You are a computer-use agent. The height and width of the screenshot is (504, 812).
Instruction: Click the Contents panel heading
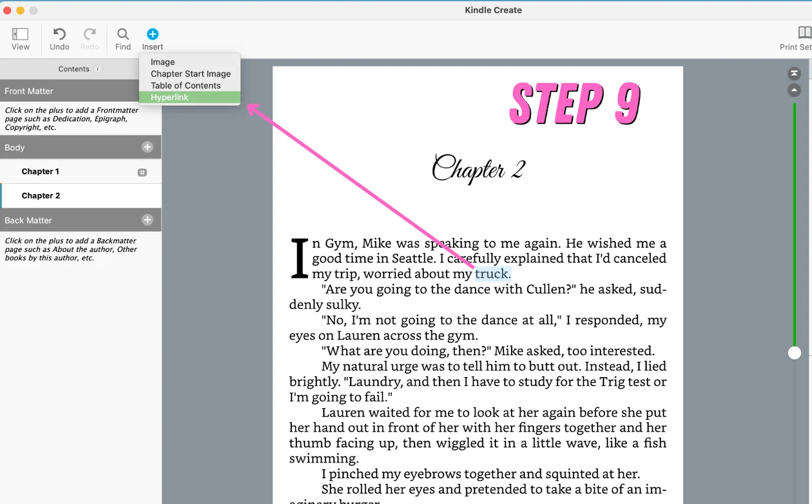(74, 69)
